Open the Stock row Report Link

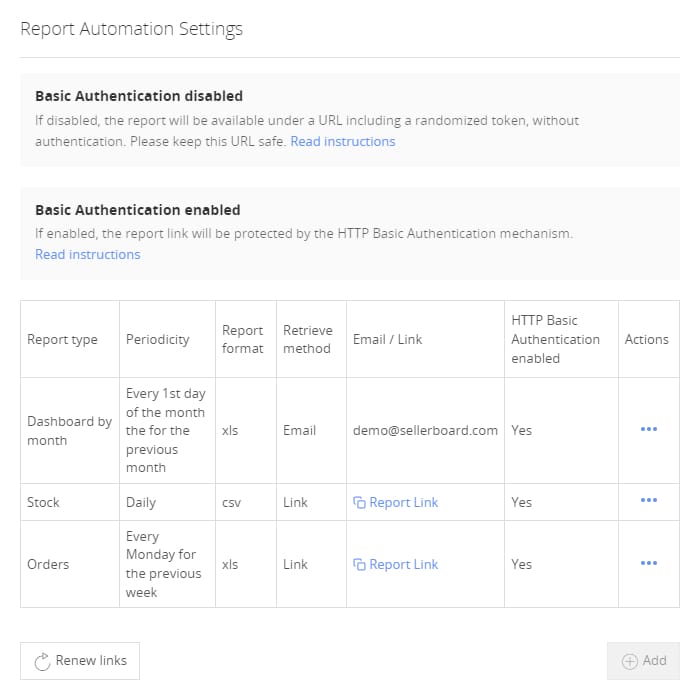coord(403,502)
